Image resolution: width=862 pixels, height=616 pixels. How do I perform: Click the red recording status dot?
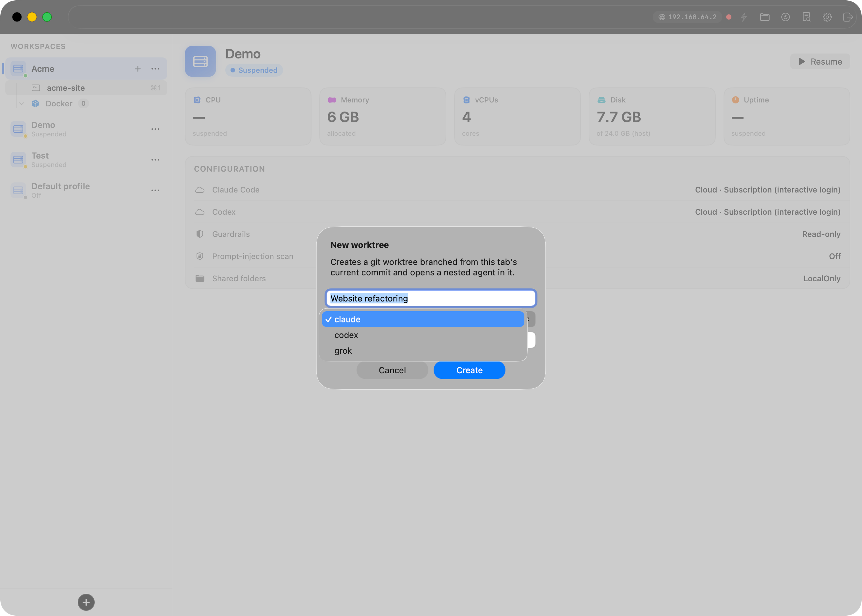[729, 17]
